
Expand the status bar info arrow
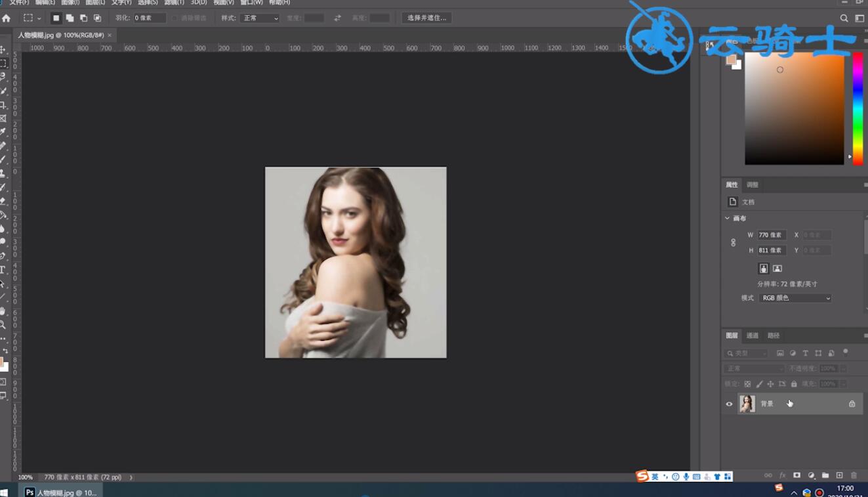131,477
